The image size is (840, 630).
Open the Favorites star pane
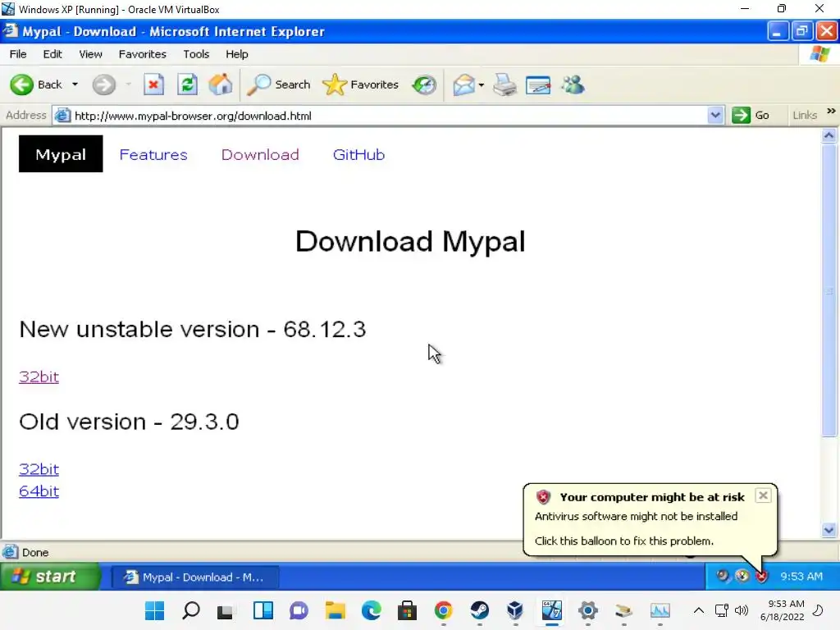pyautogui.click(x=361, y=84)
